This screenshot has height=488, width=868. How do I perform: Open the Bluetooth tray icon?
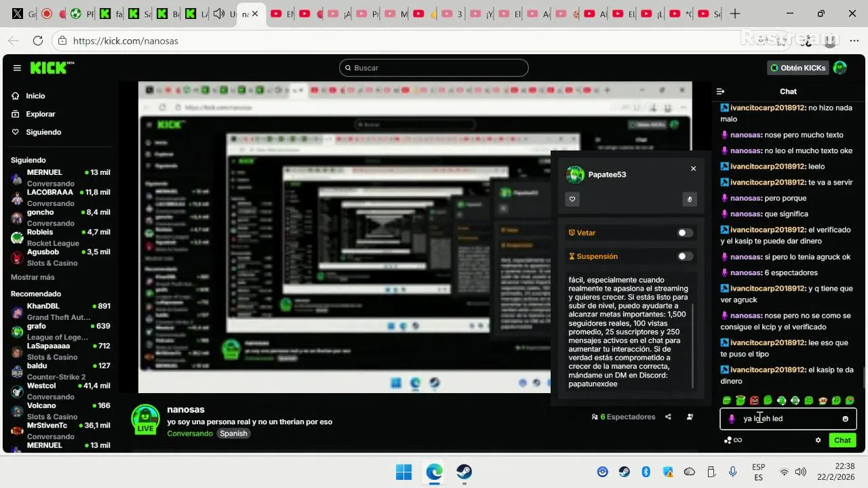tap(646, 472)
